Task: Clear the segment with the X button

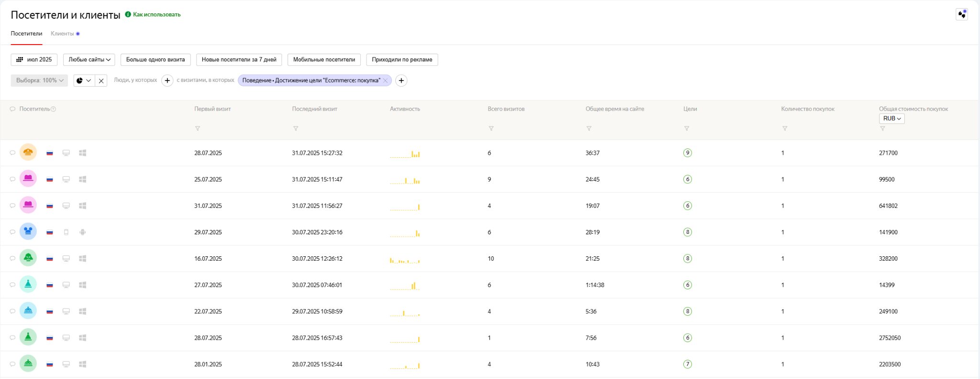Action: pyautogui.click(x=101, y=80)
